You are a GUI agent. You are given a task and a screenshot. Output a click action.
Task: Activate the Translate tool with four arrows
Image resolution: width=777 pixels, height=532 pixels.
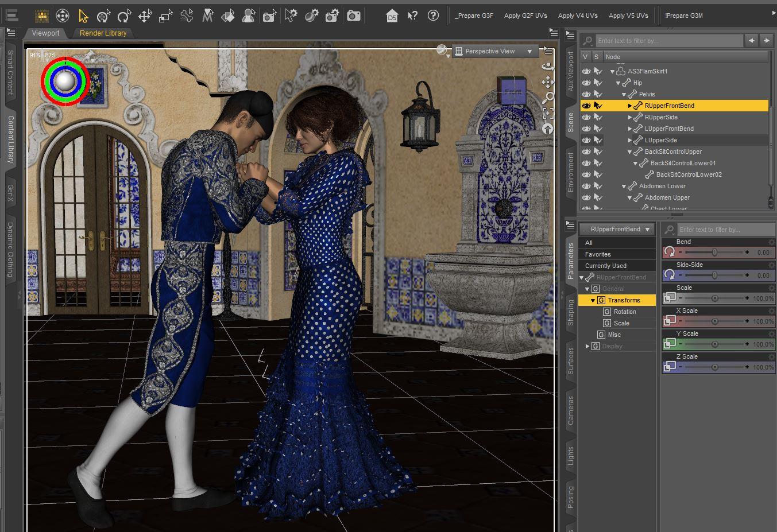(145, 16)
